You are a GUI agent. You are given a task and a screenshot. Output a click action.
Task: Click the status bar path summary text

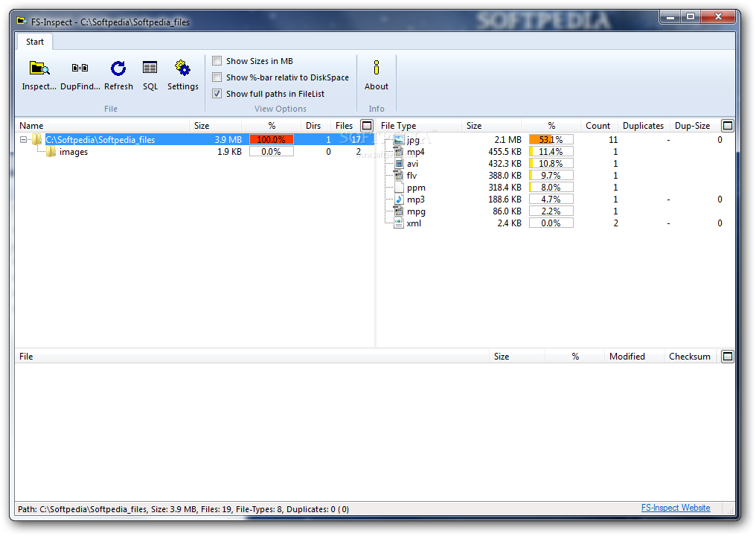(183, 509)
